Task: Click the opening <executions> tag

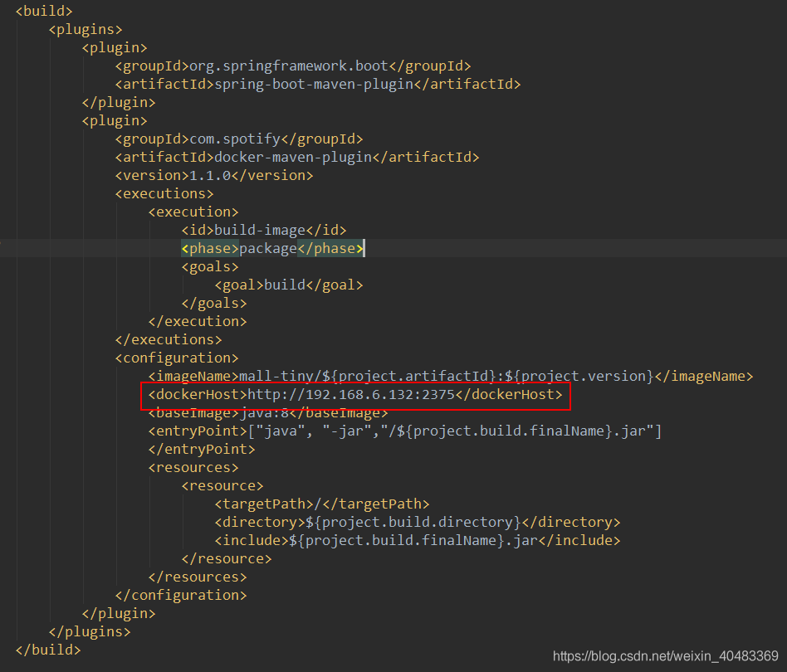Action: [x=164, y=193]
